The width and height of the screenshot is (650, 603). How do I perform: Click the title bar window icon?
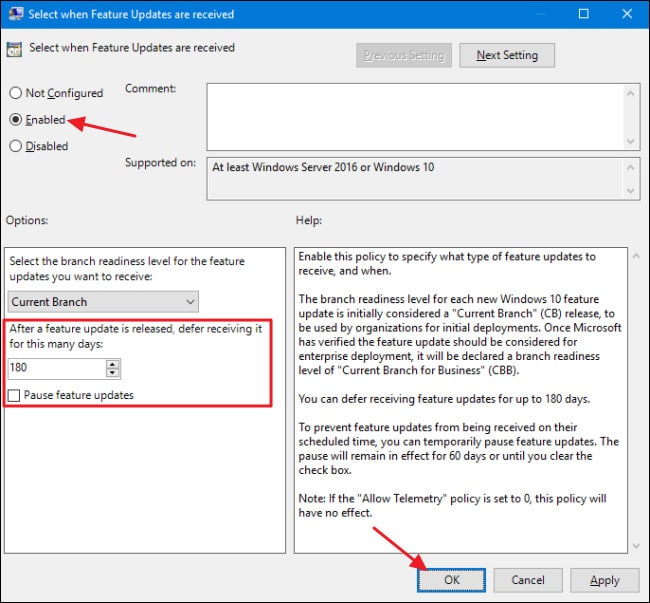[x=16, y=14]
